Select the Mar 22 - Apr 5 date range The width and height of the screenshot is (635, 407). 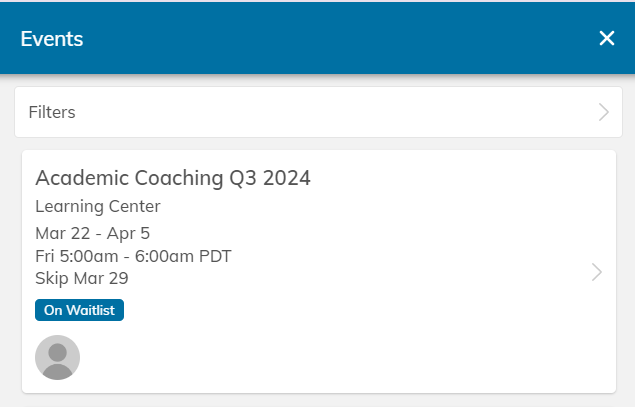[93, 233]
